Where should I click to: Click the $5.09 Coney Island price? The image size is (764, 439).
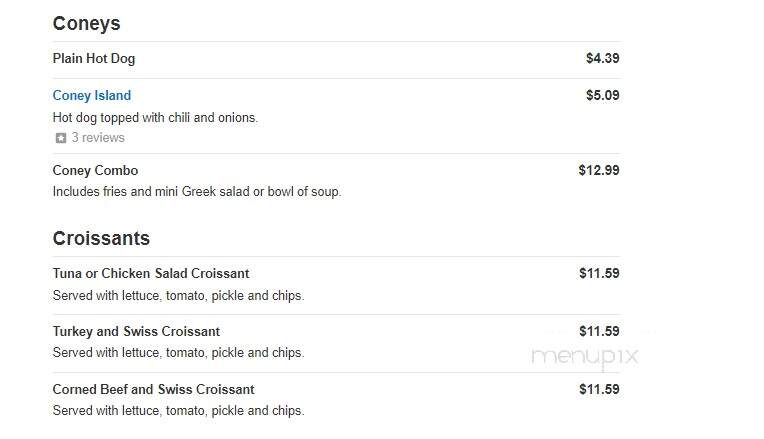click(x=603, y=95)
